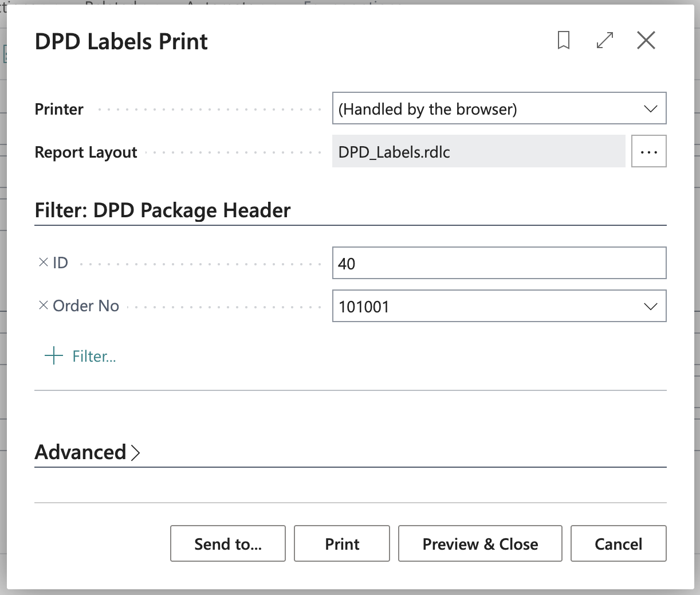Remove the Order No filter with its X icon
700x595 pixels.
point(43,306)
